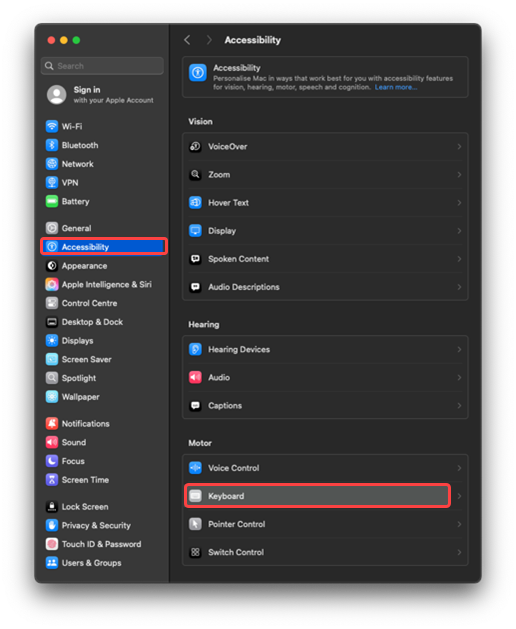The height and width of the screenshot is (629, 516).
Task: Click the Control Centre icon
Action: point(52,303)
